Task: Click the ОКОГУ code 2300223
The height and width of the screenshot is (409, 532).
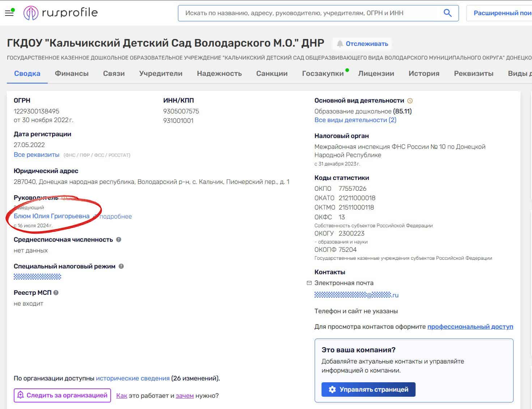Action: point(352,233)
